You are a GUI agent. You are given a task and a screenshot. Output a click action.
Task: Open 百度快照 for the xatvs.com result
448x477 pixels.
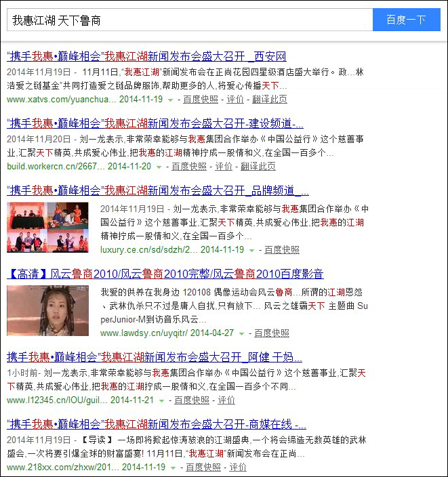click(x=201, y=100)
